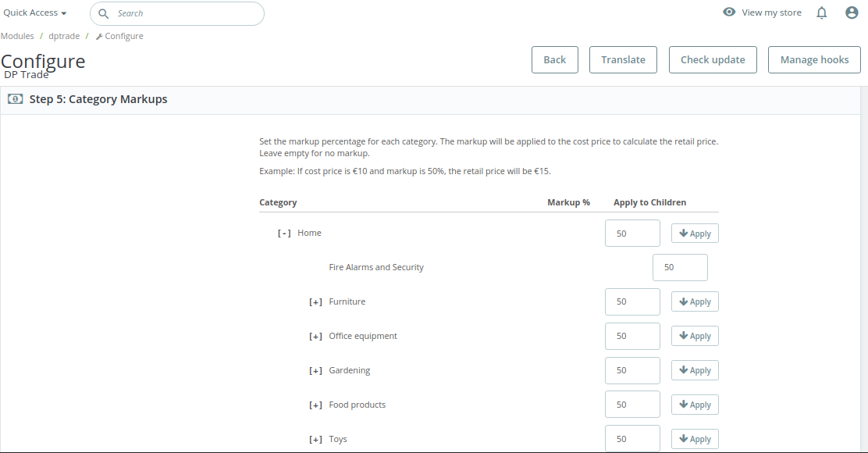Screen dimensions: 868x453
Task: Apply Home markup to child categories
Action: (695, 234)
